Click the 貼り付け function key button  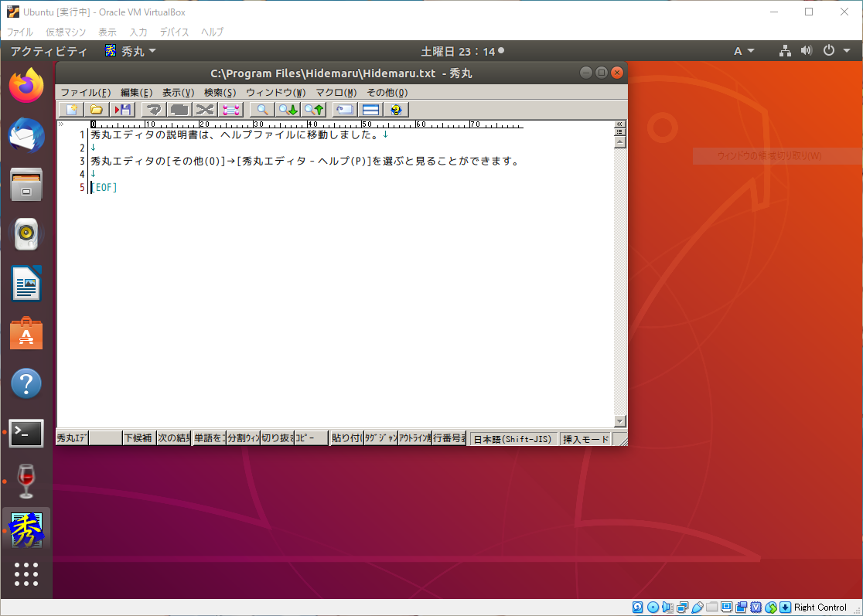coord(346,437)
